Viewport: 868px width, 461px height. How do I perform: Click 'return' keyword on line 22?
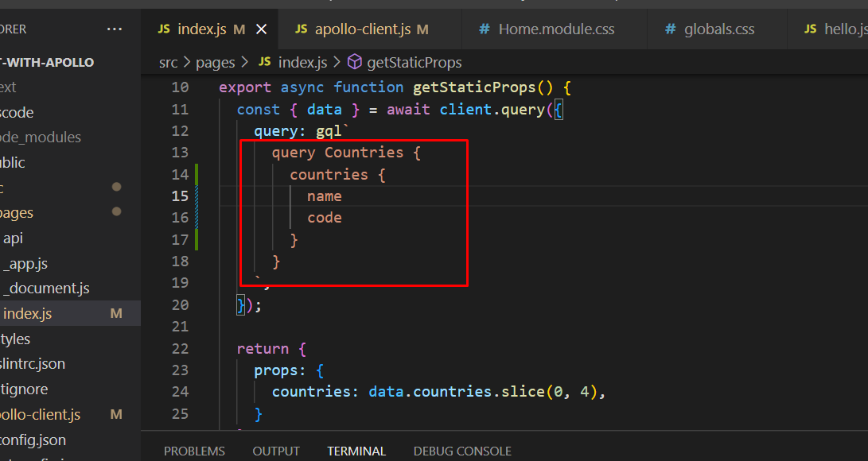(x=263, y=349)
